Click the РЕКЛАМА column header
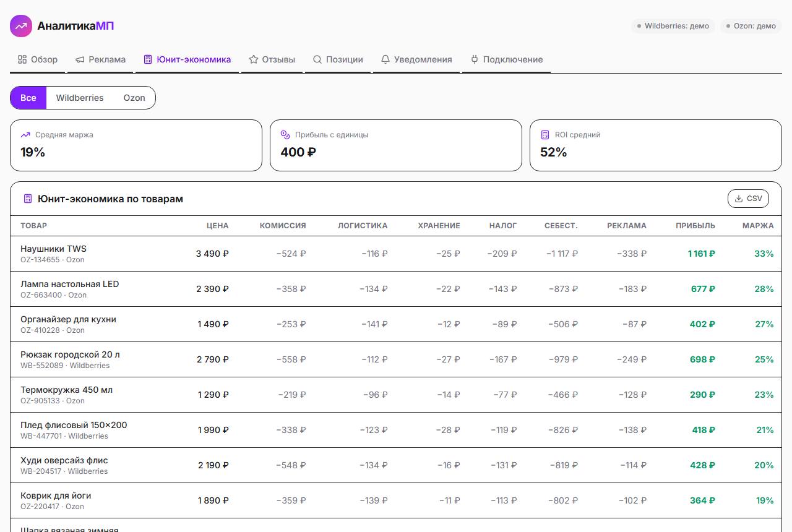This screenshot has height=532, width=792. 627,226
